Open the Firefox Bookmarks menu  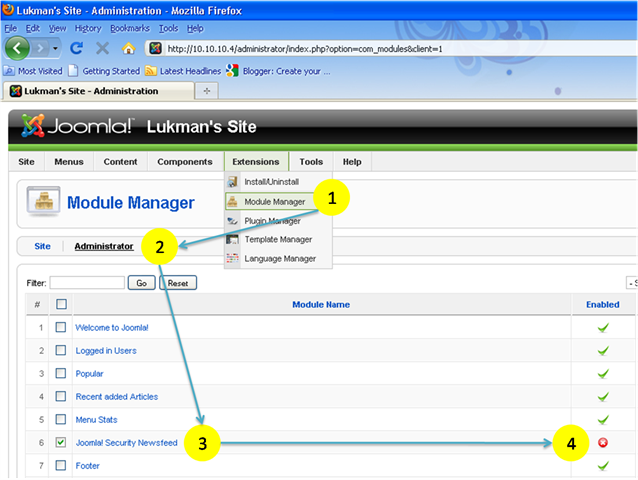tap(130, 28)
